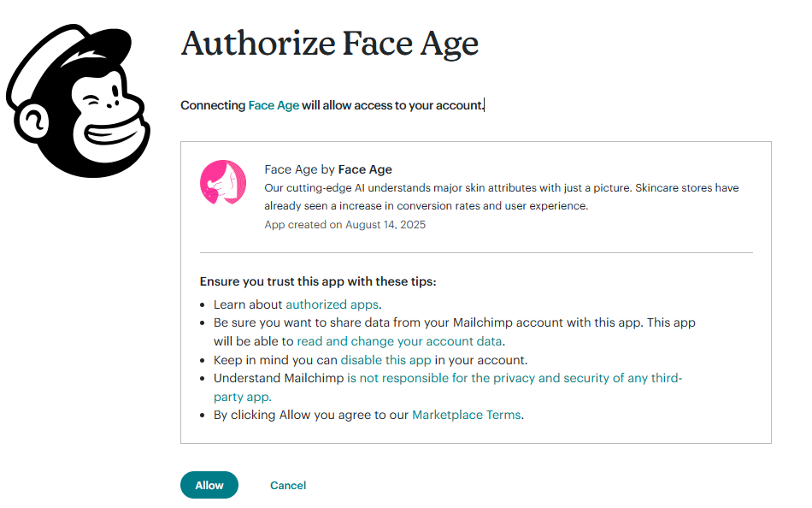
Task: Click the cutting-edge AI app description paragraph
Action: (501, 197)
